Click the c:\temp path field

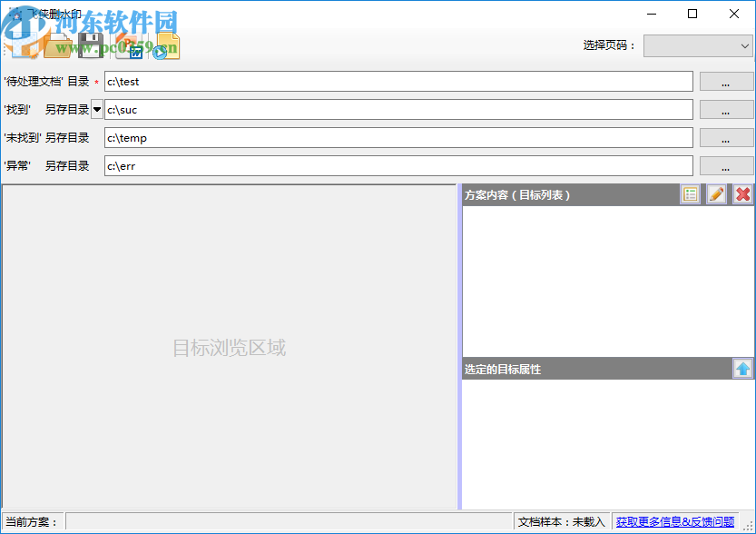[x=398, y=137]
